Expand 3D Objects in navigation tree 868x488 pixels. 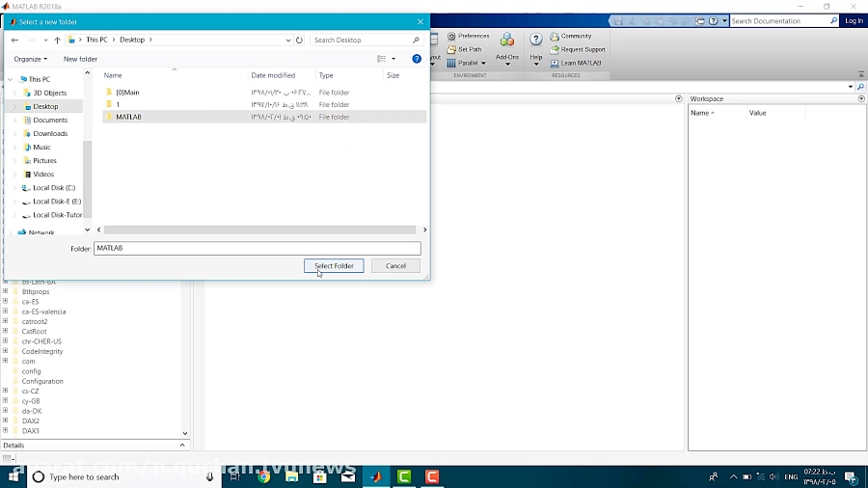pyautogui.click(x=14, y=93)
